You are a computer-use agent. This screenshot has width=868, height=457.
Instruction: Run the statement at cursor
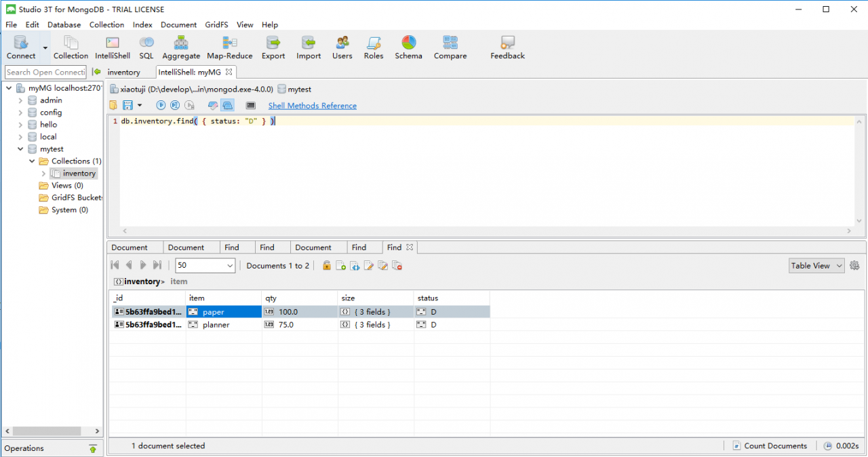point(175,105)
